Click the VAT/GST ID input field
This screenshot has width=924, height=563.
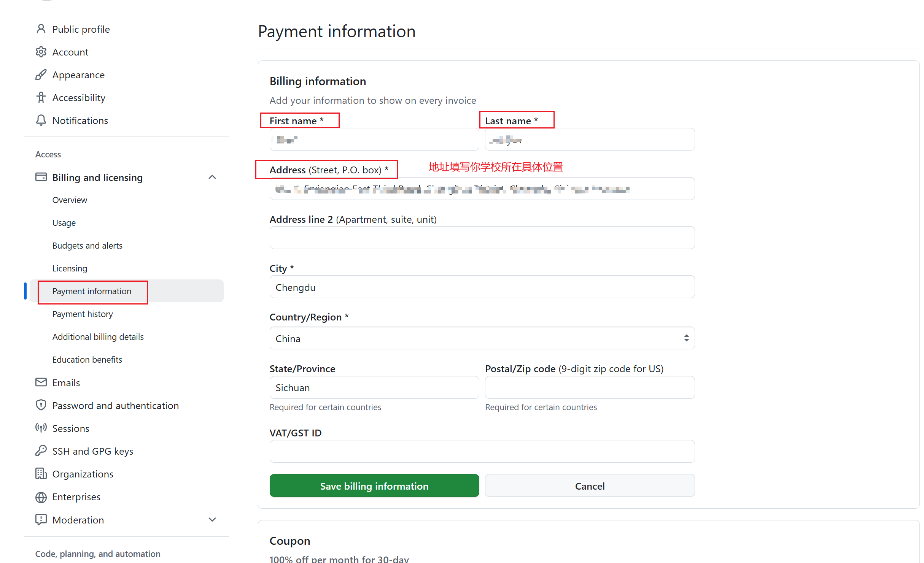coord(482,451)
